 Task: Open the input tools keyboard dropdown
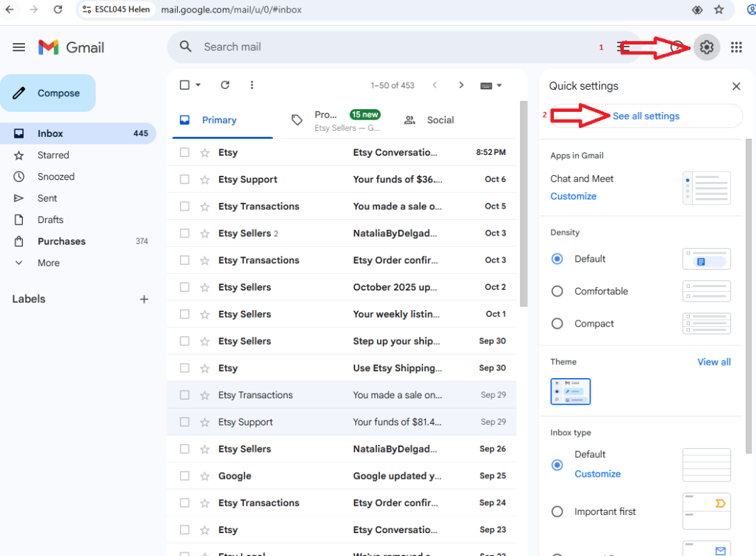491,85
